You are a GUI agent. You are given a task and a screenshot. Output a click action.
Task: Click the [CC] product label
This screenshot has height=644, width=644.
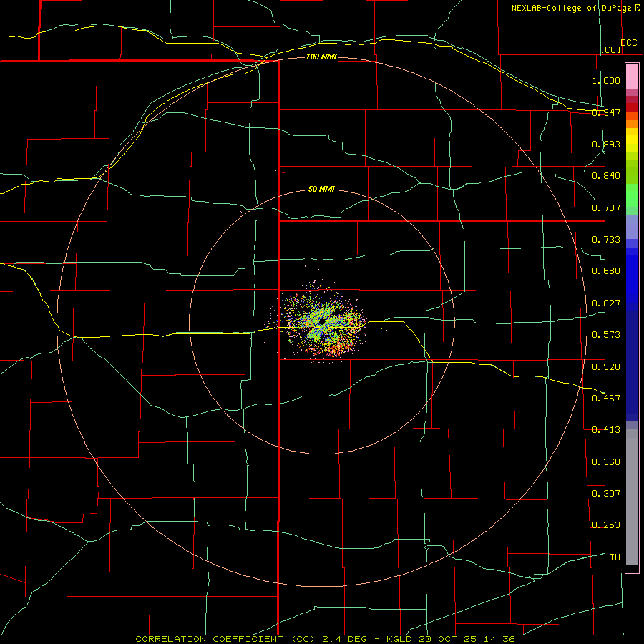pyautogui.click(x=611, y=49)
